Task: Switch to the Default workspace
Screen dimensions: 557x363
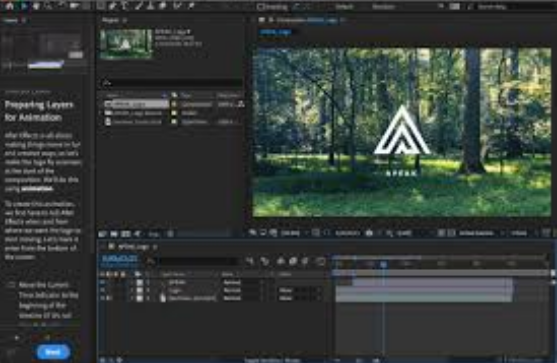Action: click(x=344, y=7)
